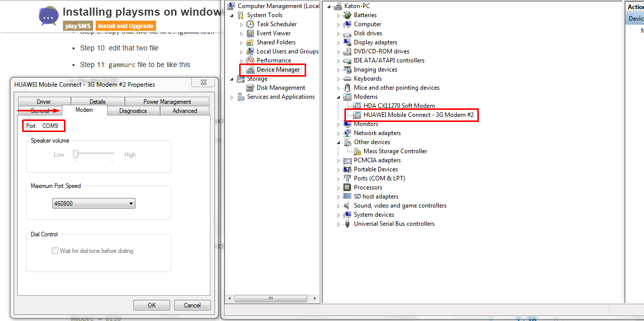Click the System devices icon
Screen dimensions: 644x321
coord(347,215)
